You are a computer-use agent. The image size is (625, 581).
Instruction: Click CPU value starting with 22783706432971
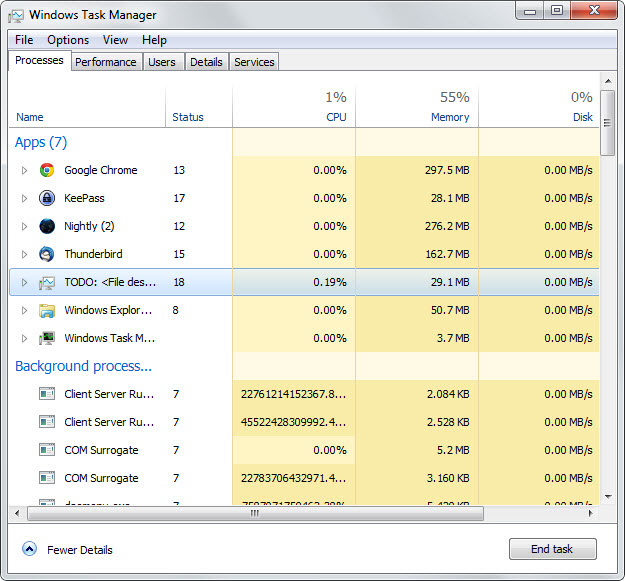(x=293, y=478)
